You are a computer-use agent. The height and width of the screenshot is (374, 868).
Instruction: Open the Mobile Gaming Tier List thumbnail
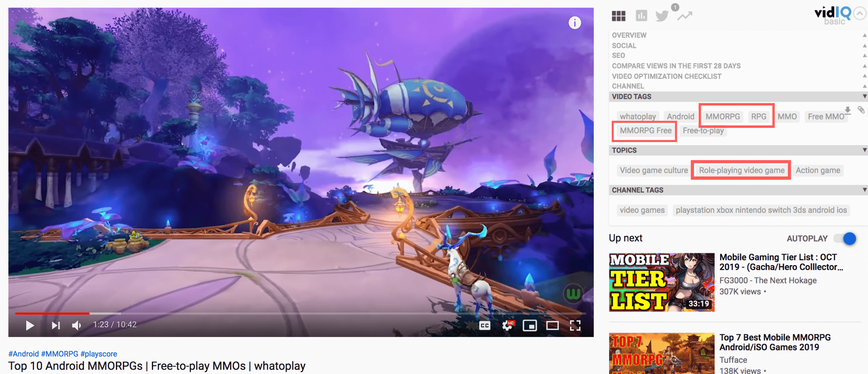coord(661,282)
